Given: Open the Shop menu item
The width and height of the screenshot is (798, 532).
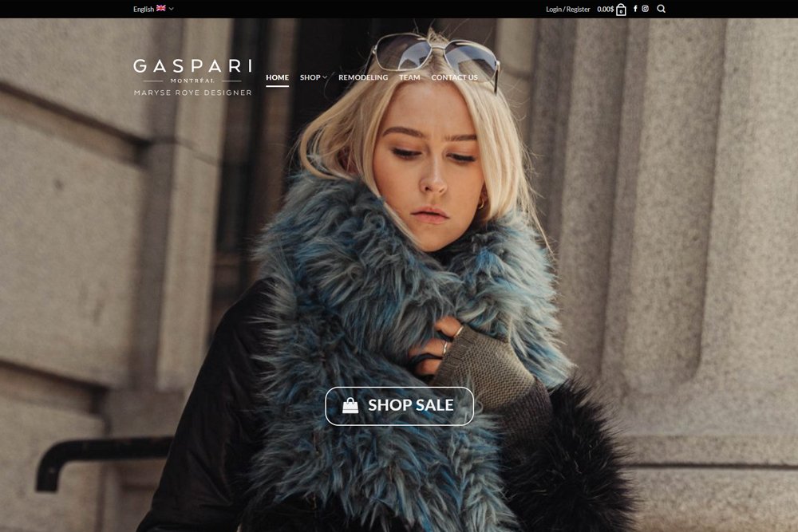Looking at the screenshot, I should point(310,77).
